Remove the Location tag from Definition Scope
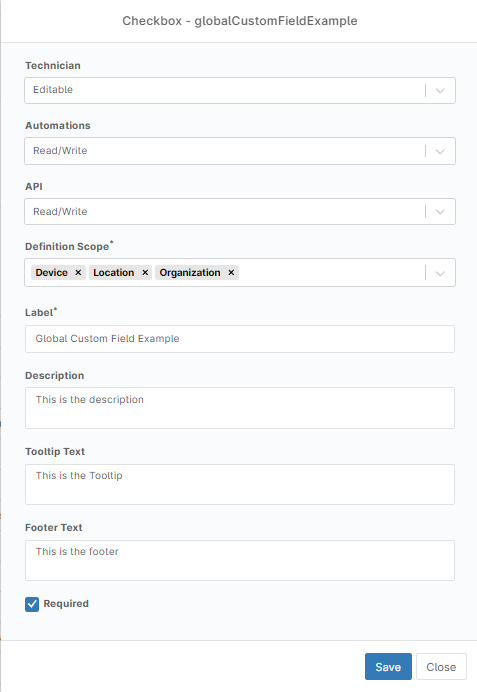477x692 pixels. [145, 273]
